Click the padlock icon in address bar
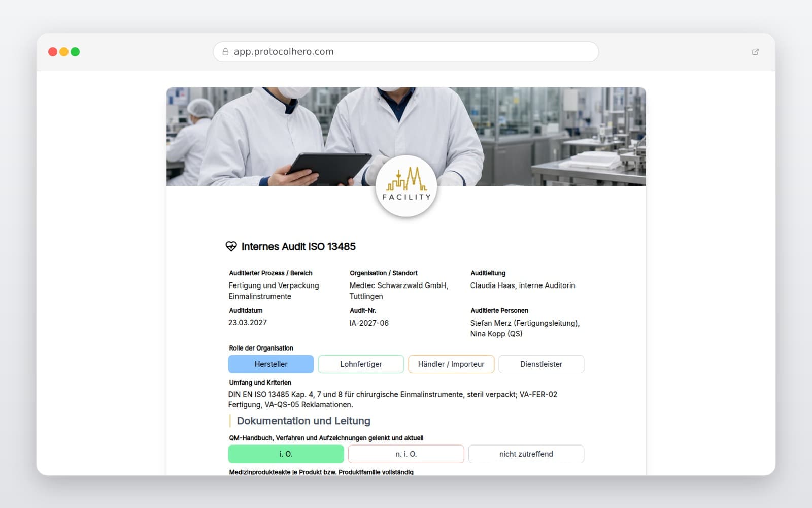Screen dimensions: 812x508 225,52
